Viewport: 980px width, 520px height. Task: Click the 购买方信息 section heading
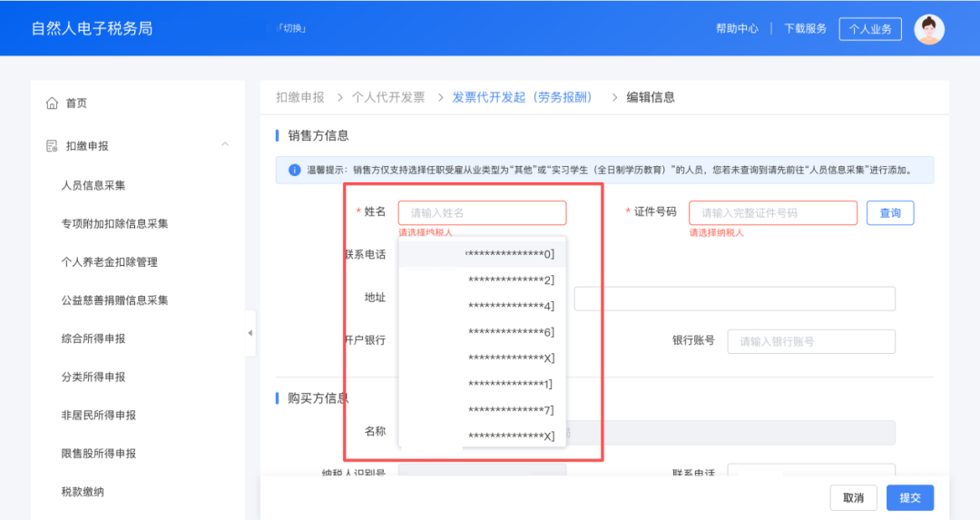click(x=318, y=398)
